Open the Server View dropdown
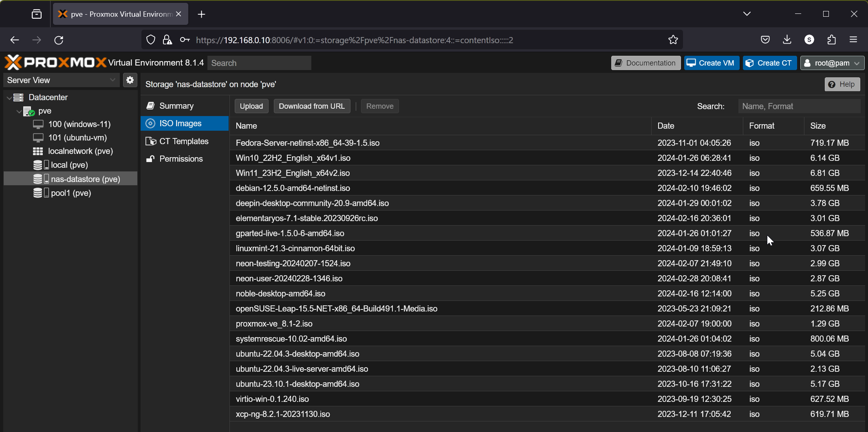Viewport: 868px width, 432px height. tap(62, 80)
